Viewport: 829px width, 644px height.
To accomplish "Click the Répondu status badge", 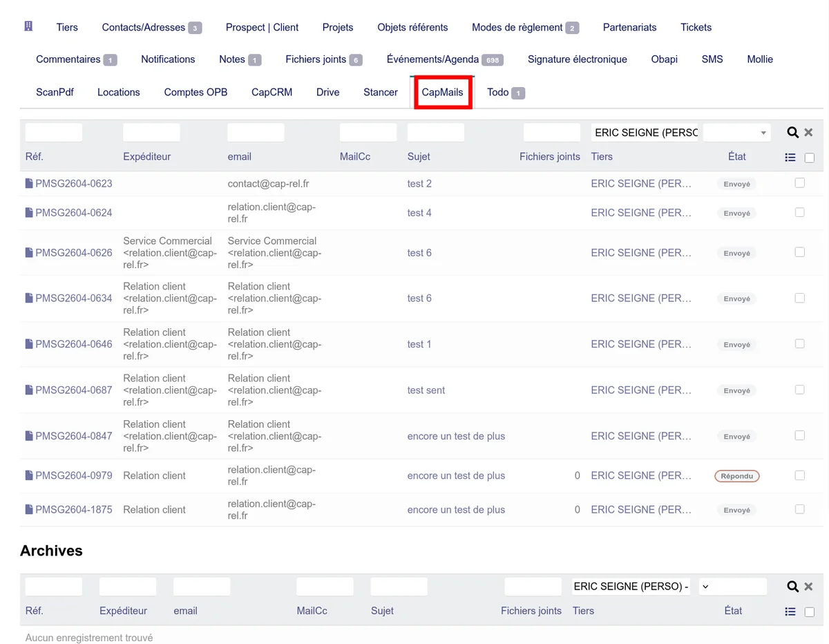I will (737, 476).
